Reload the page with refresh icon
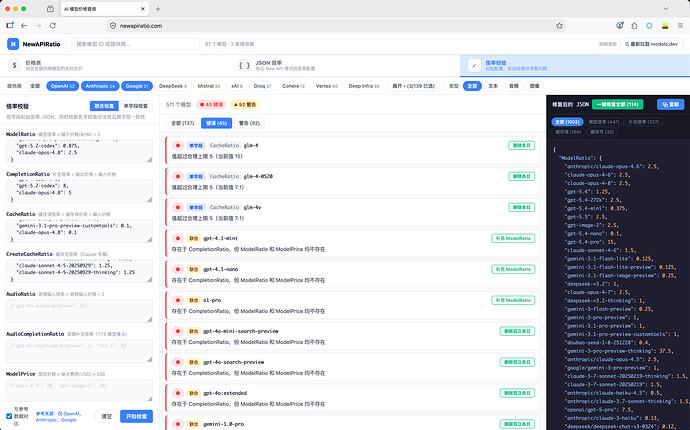This screenshot has height=430, width=690. [53, 26]
